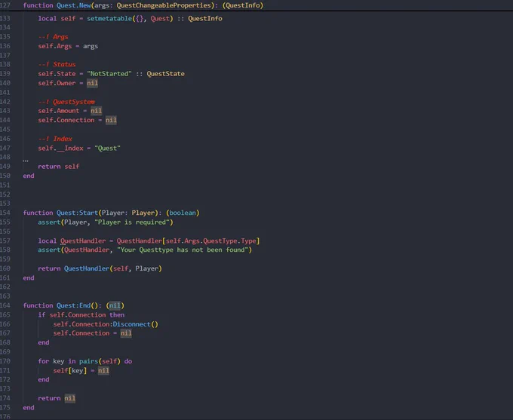Select the "Player is required" string

click(x=132, y=222)
